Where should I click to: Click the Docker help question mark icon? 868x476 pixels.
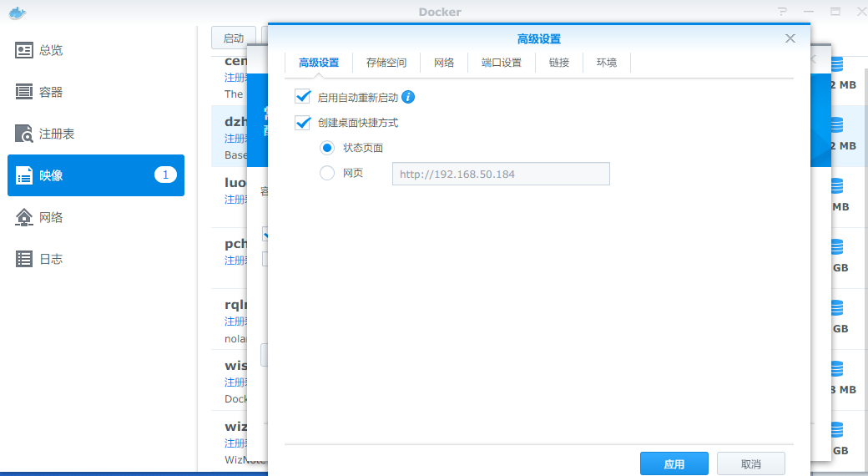click(x=782, y=12)
